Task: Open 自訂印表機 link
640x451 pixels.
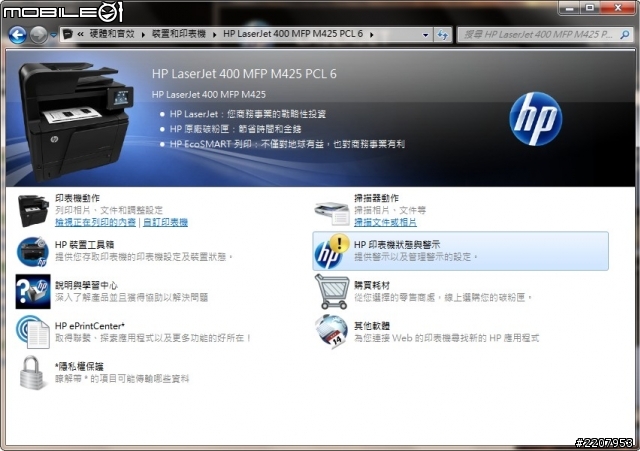Action: click(x=165, y=222)
